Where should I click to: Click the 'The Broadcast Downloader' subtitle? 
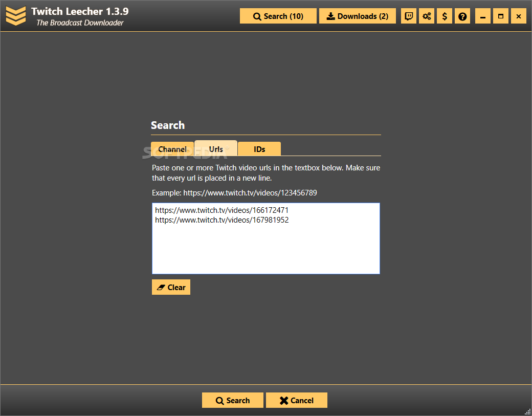tap(80, 23)
